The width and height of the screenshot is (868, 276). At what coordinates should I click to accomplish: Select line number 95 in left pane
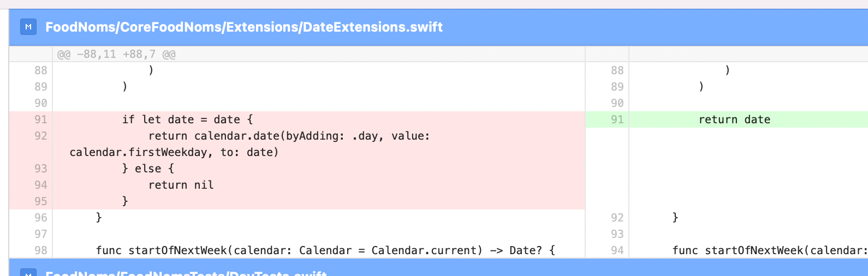click(x=41, y=201)
